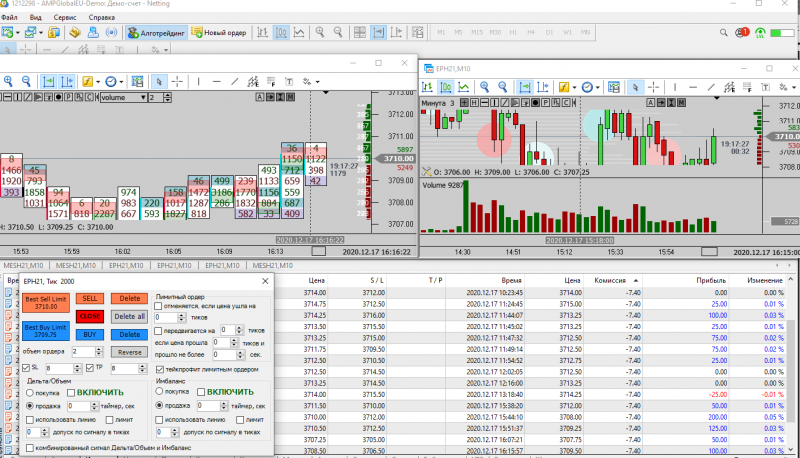Open the timeframe clock dropdown in left chart toolbar
The image size is (800, 458).
pyautogui.click(x=121, y=81)
